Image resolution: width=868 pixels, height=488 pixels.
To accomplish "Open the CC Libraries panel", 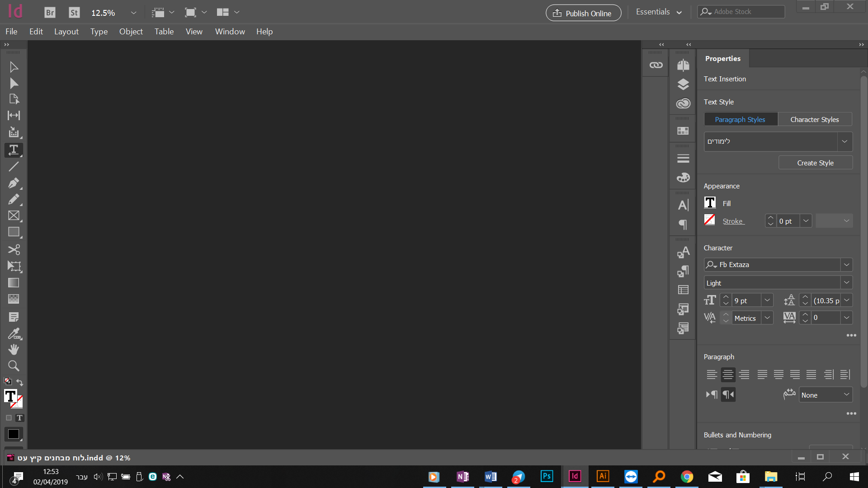I will coord(683,103).
